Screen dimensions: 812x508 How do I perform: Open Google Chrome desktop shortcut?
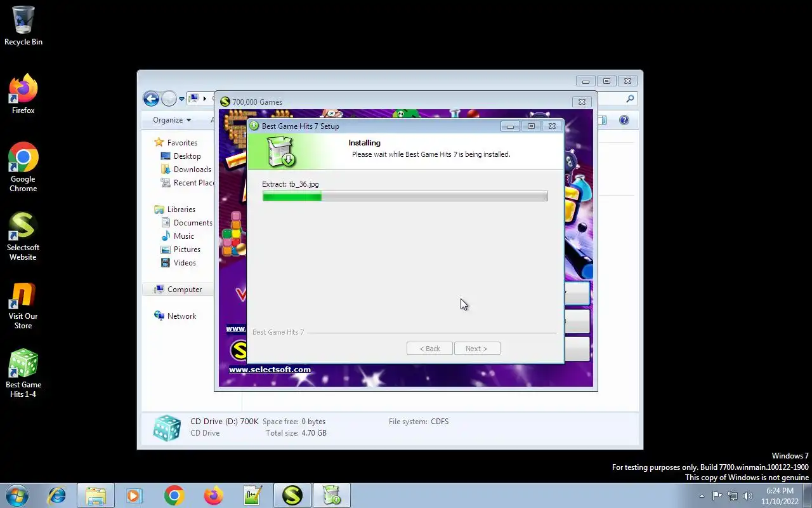click(x=23, y=167)
